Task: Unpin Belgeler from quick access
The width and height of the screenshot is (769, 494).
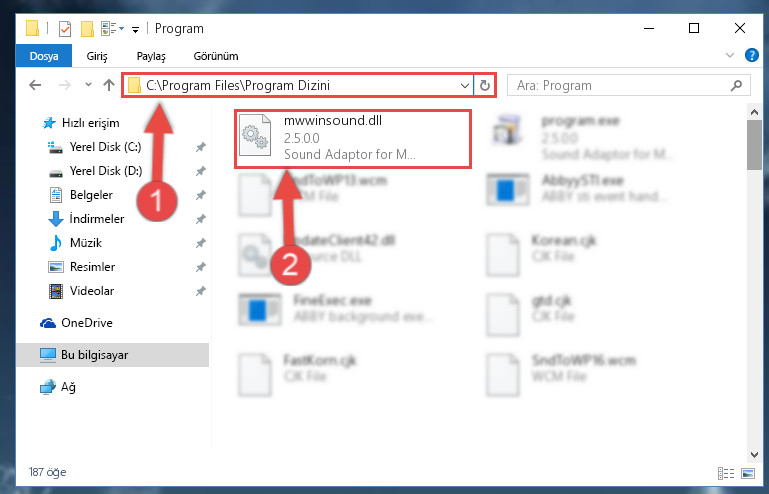Action: [200, 195]
